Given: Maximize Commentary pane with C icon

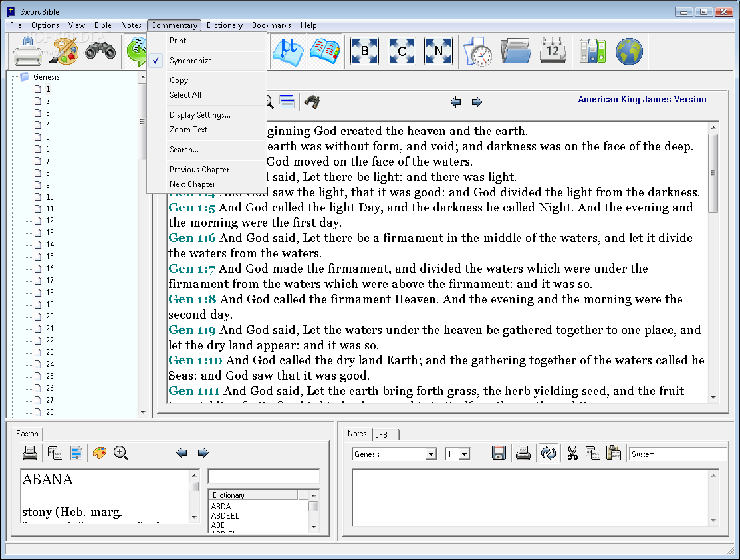Looking at the screenshot, I should tap(402, 51).
